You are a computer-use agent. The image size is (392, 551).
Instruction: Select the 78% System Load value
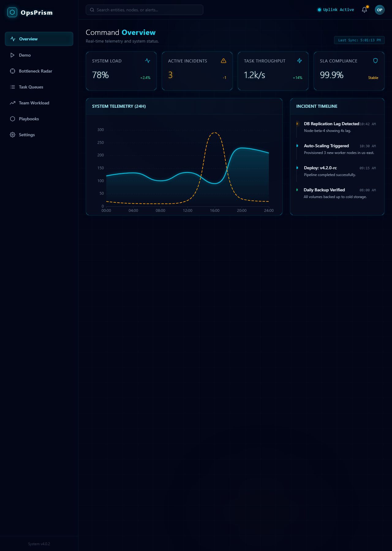[100, 75]
